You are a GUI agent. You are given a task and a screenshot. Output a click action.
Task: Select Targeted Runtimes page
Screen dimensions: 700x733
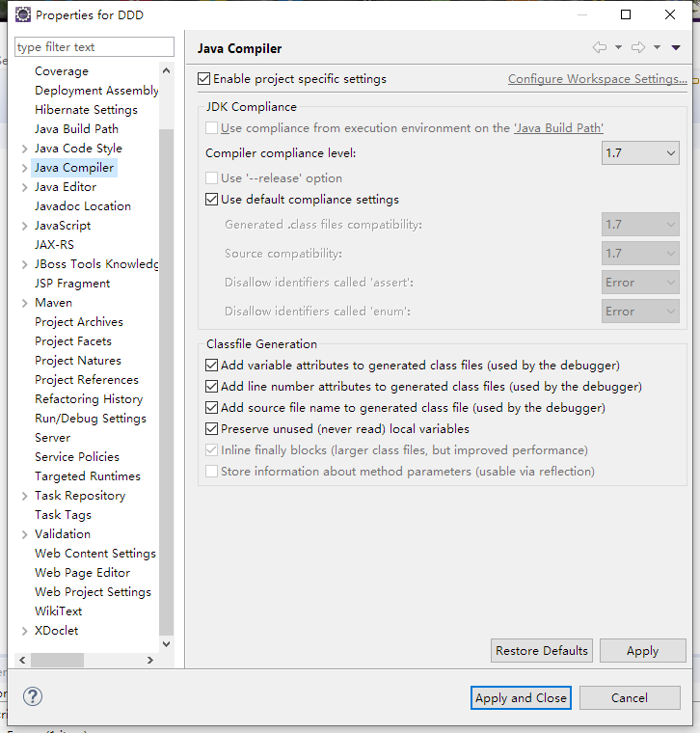click(88, 476)
